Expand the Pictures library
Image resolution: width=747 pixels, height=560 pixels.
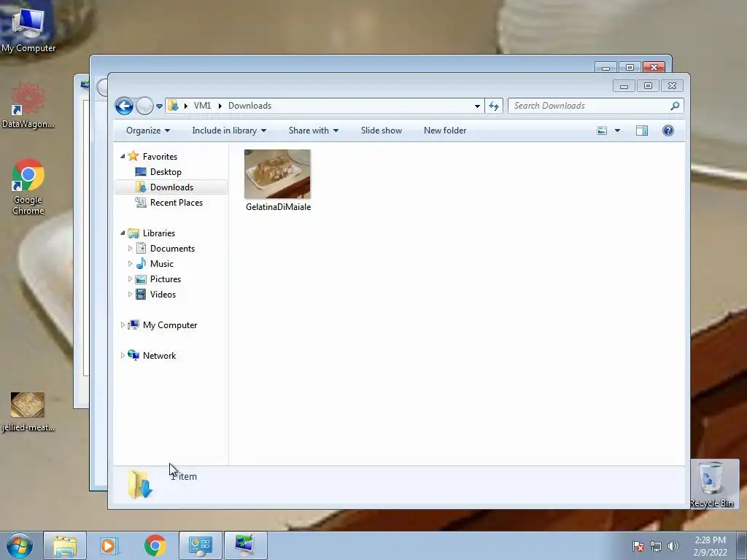point(130,279)
